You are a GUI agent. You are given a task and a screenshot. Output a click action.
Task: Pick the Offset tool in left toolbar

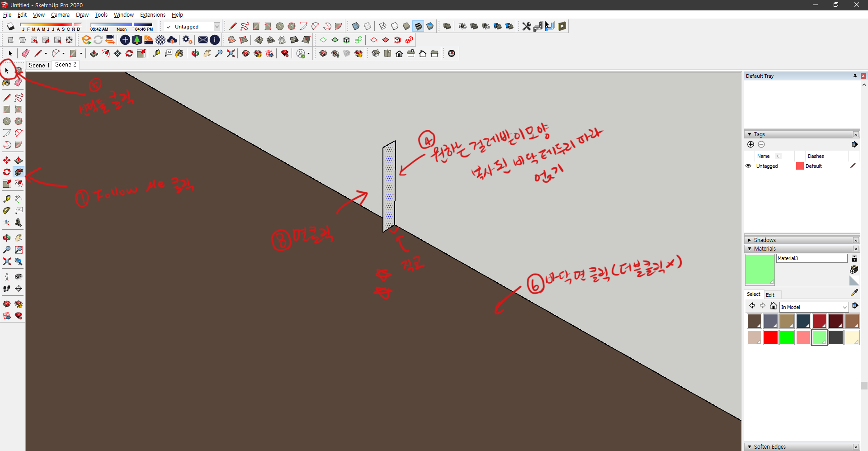pos(19,184)
